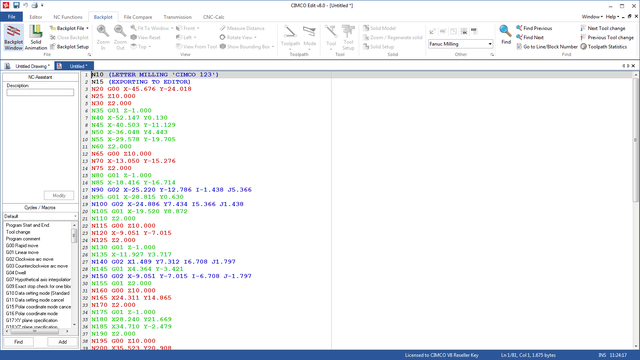Click the Find button in NC-Assistant
The width and height of the screenshot is (640, 360).
(18, 342)
